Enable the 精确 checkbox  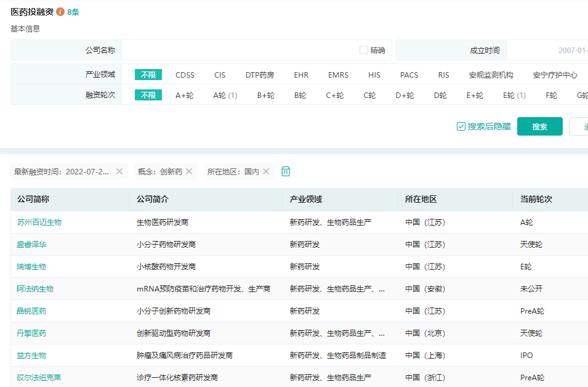coord(364,51)
